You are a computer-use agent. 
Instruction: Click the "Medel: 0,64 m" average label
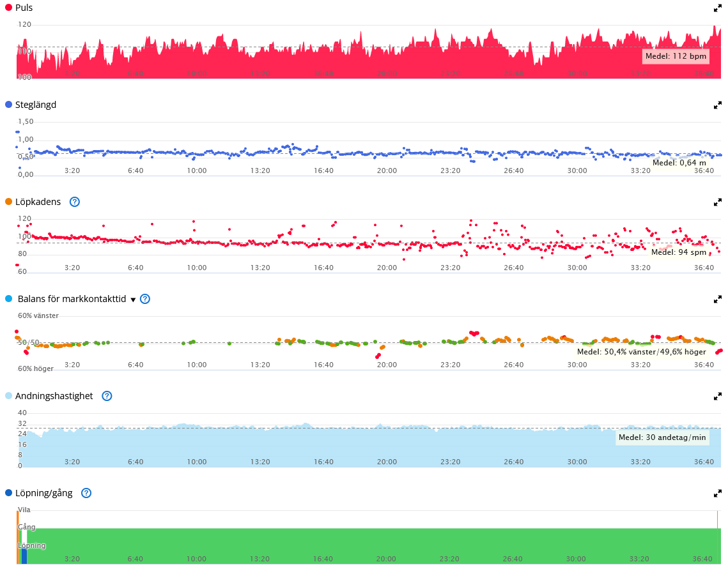point(679,163)
